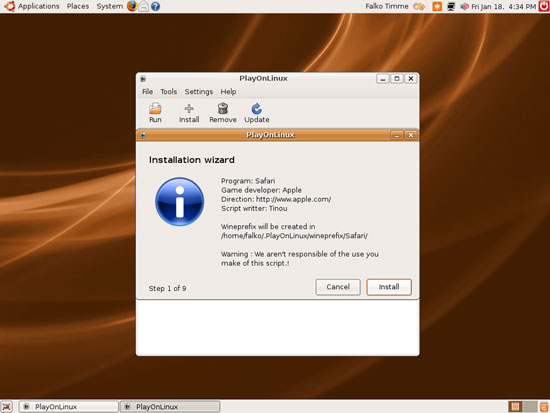Open the File menu

coord(147,92)
